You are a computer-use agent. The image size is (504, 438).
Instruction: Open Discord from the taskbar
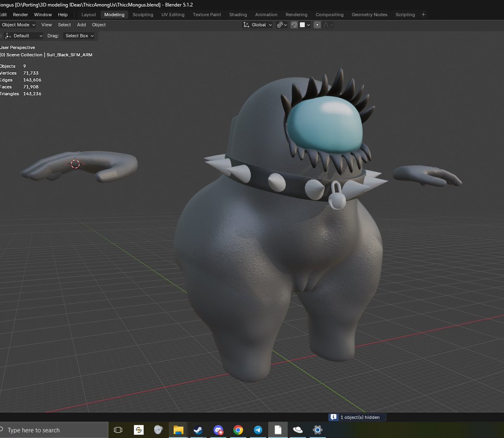coord(218,430)
